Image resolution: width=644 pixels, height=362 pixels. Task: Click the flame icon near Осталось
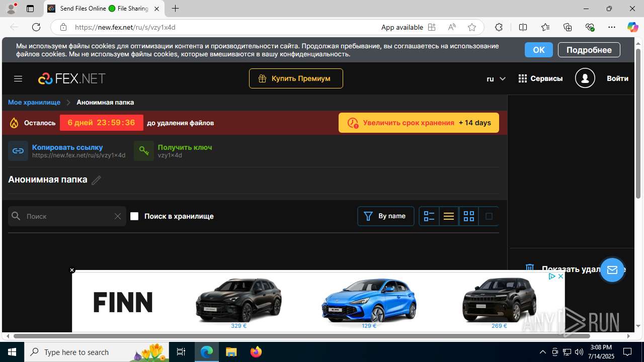pyautogui.click(x=14, y=123)
